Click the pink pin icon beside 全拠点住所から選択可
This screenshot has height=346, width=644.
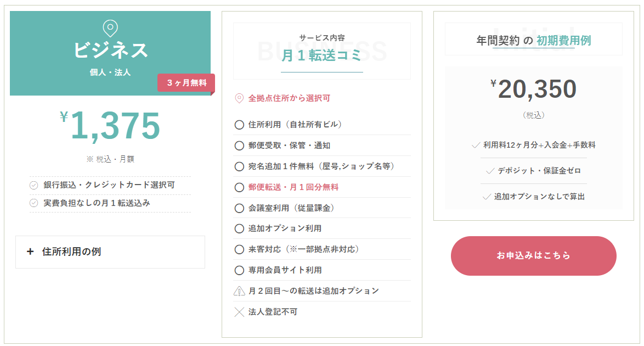239,98
